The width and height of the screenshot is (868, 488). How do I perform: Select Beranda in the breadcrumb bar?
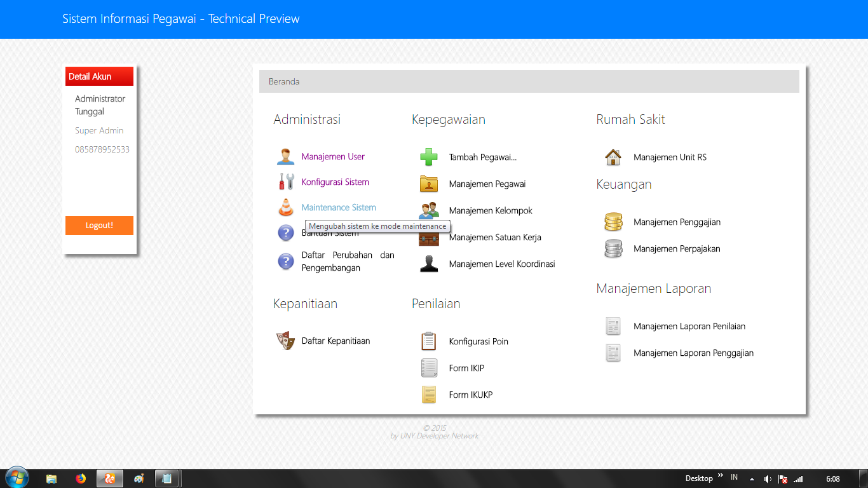[284, 81]
